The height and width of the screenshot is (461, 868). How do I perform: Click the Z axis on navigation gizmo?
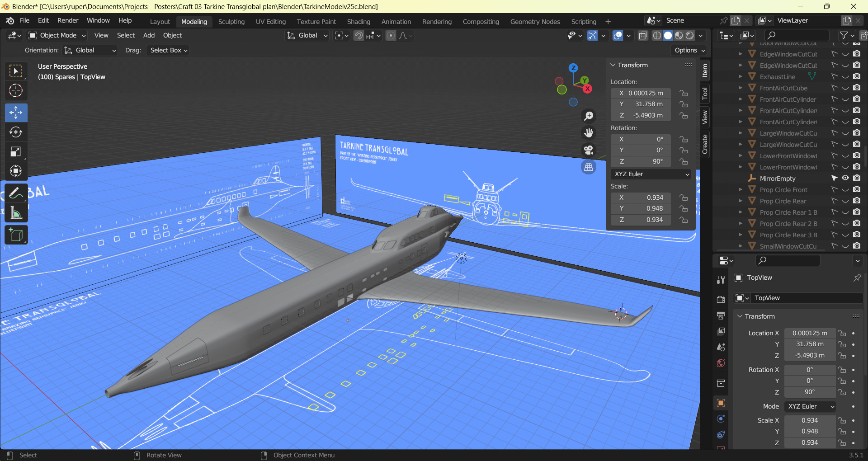coord(573,68)
